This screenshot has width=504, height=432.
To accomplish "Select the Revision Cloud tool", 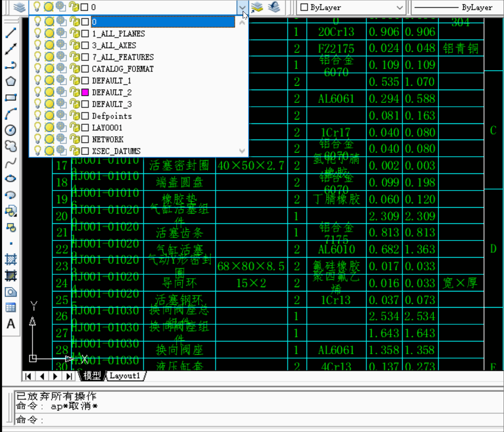I will (x=11, y=146).
